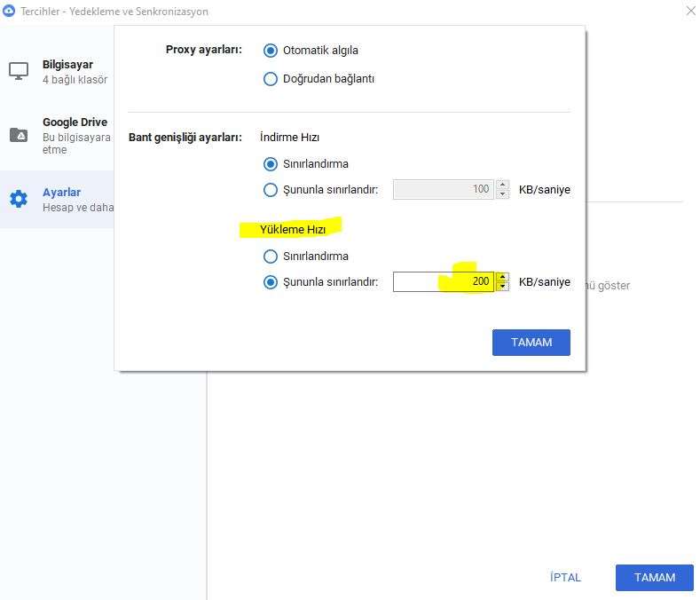Increase download speed limit with up arrow

coord(503,185)
